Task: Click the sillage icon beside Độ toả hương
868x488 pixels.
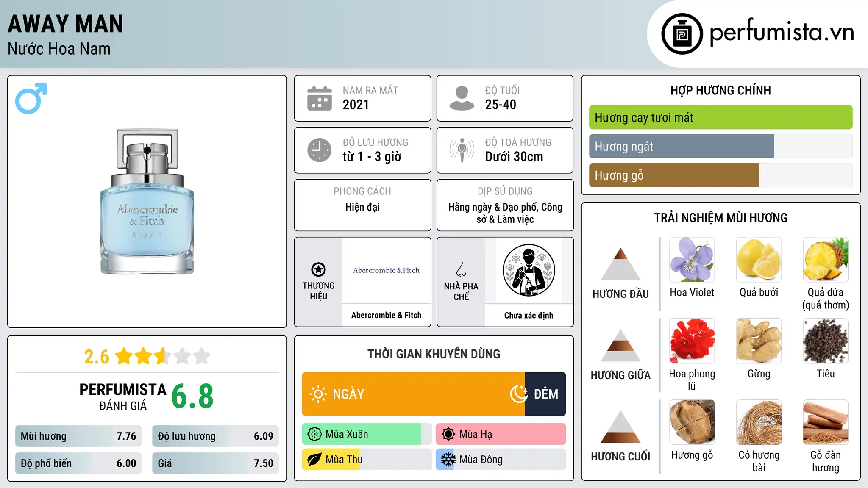Action: 462,150
